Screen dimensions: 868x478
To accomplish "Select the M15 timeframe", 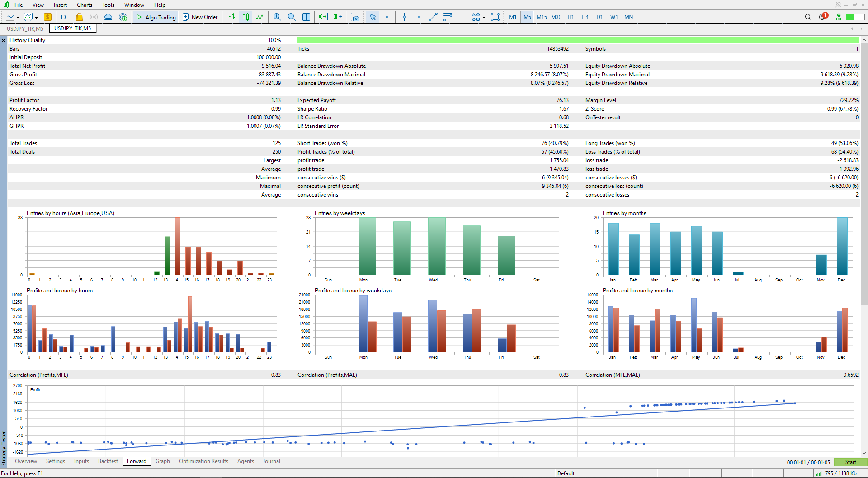I will pos(542,17).
